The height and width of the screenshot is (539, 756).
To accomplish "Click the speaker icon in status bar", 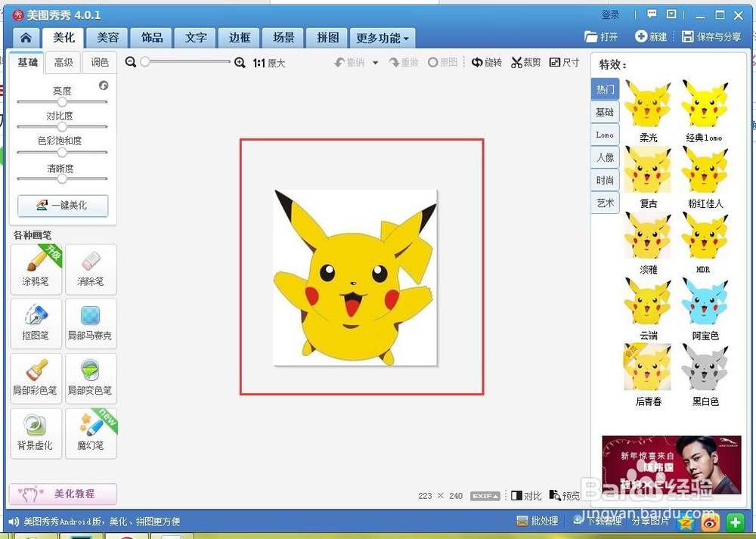I will point(14,521).
